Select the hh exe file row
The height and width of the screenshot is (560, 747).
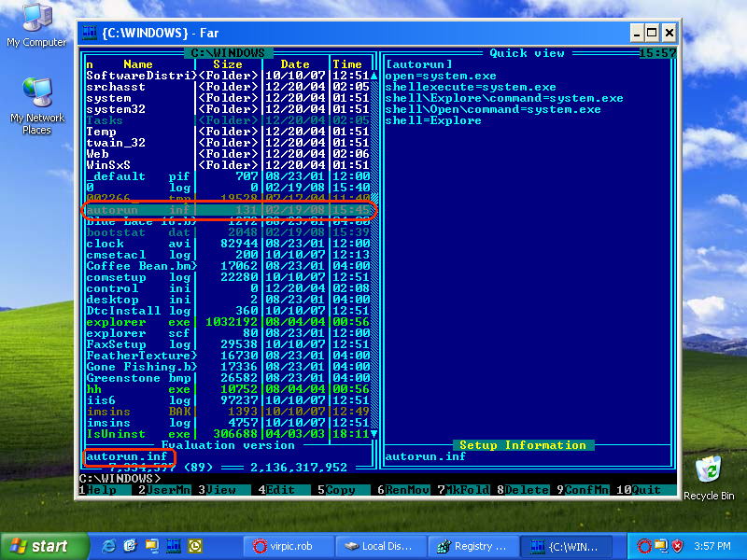point(228,389)
